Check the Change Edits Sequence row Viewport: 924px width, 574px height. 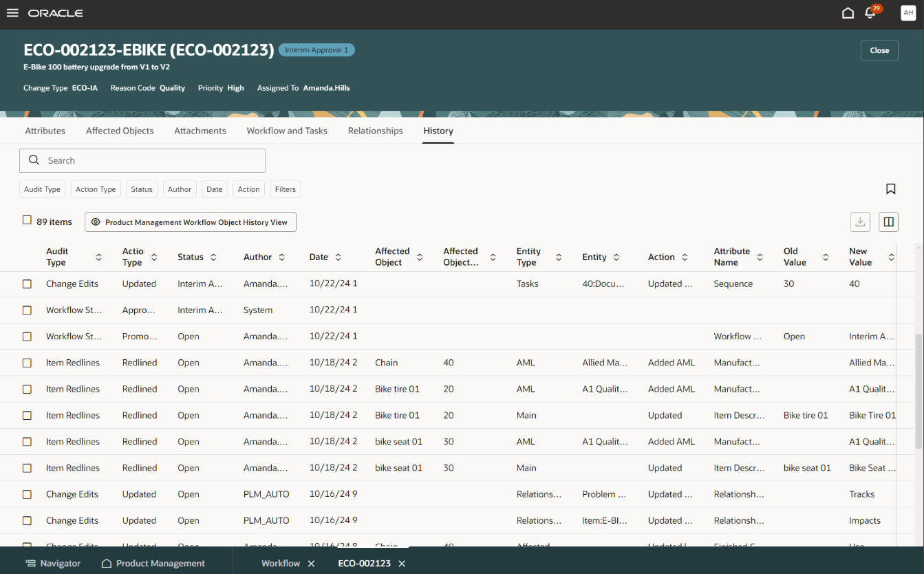[27, 284]
